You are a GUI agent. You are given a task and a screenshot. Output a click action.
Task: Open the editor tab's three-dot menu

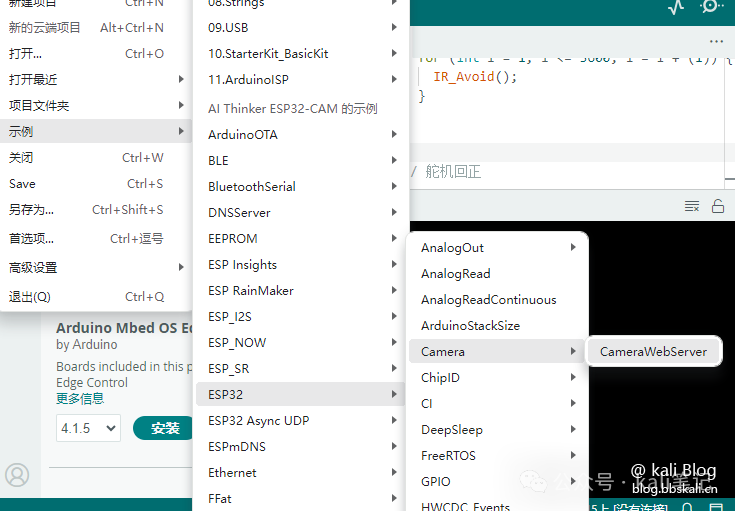[716, 42]
